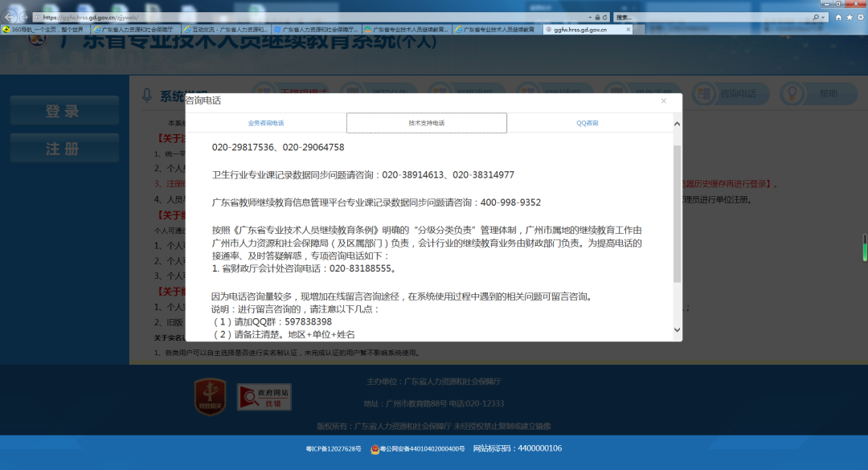Click the search magnifier icon
The width and height of the screenshot is (868, 470).
click(x=816, y=17)
